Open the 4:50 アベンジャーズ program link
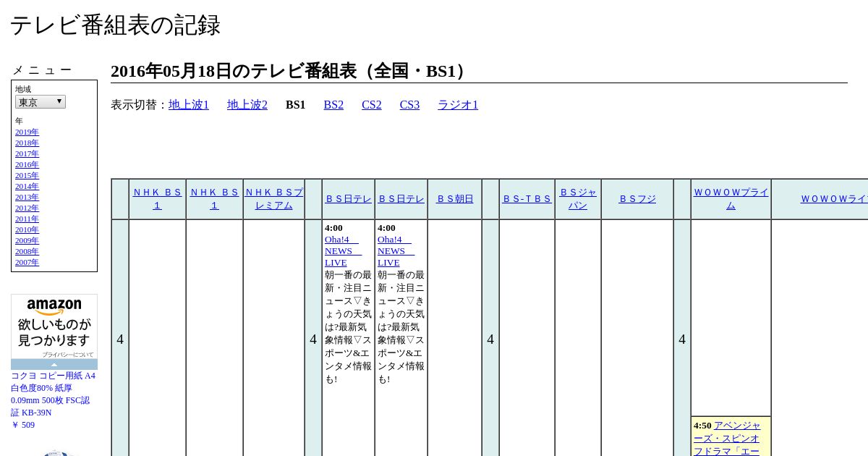 (x=727, y=438)
